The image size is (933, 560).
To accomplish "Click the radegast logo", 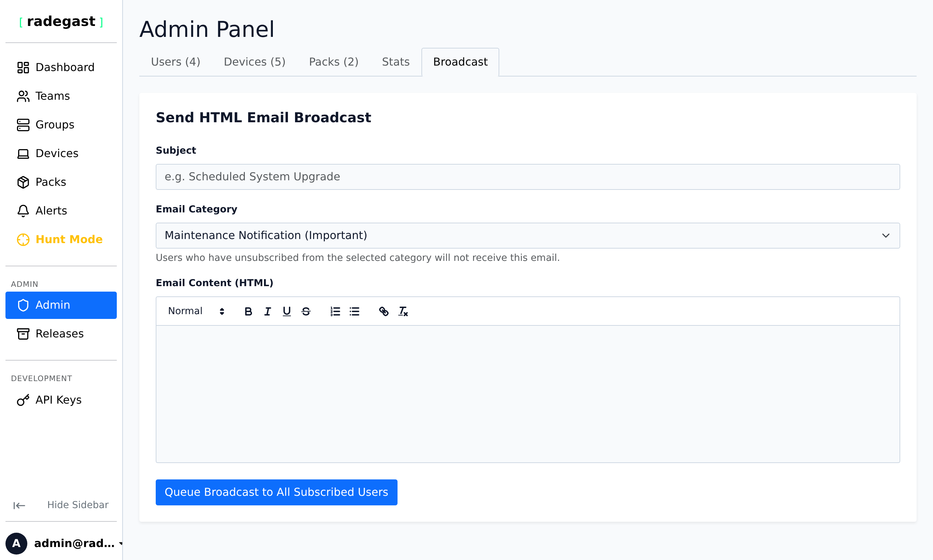I will pos(61,22).
